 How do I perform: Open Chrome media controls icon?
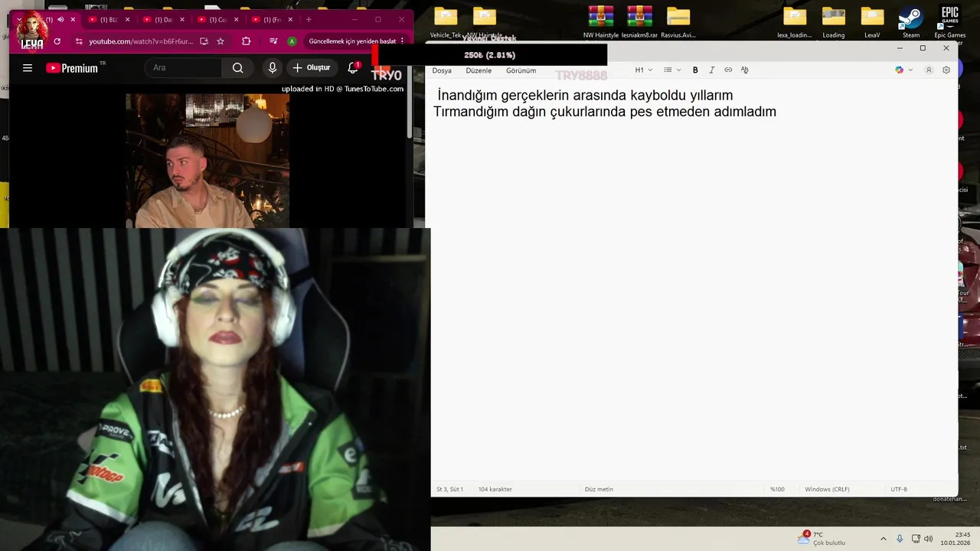pyautogui.click(x=273, y=41)
